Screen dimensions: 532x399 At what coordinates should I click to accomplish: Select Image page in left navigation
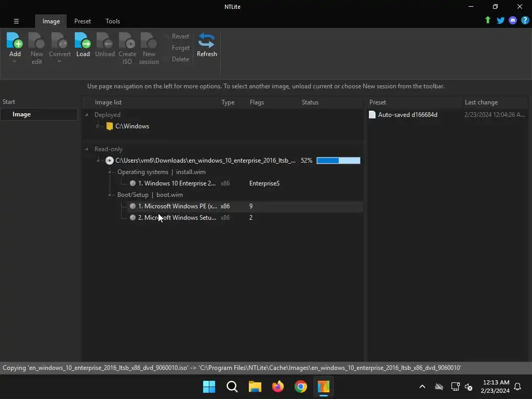coord(39,114)
